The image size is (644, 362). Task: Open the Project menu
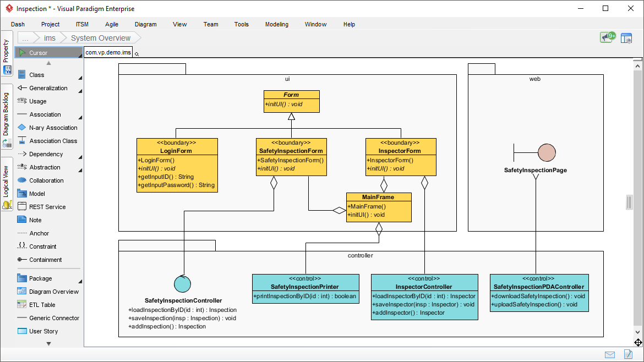pos(50,24)
